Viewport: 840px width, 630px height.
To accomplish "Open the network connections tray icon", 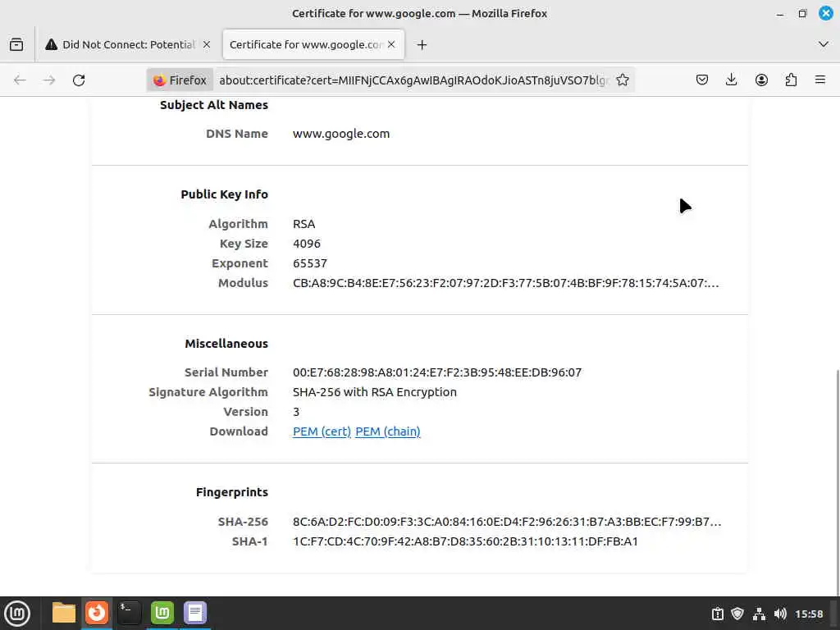I will [x=759, y=614].
